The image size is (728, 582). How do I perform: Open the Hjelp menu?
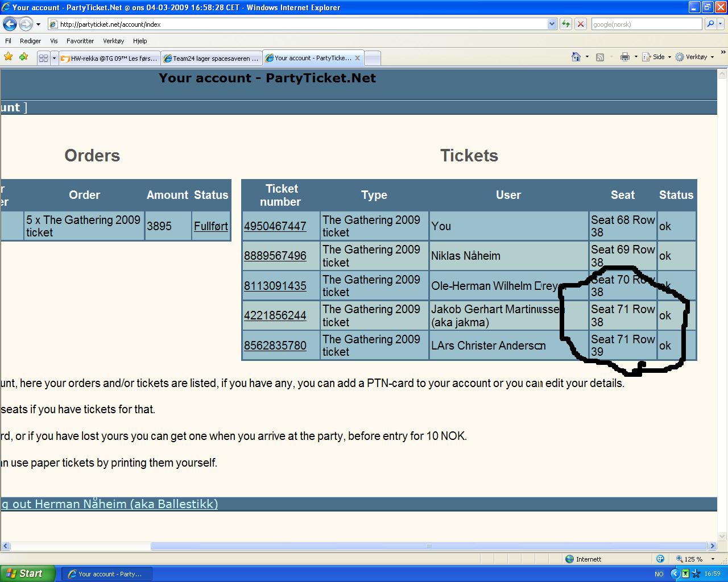pyautogui.click(x=140, y=41)
